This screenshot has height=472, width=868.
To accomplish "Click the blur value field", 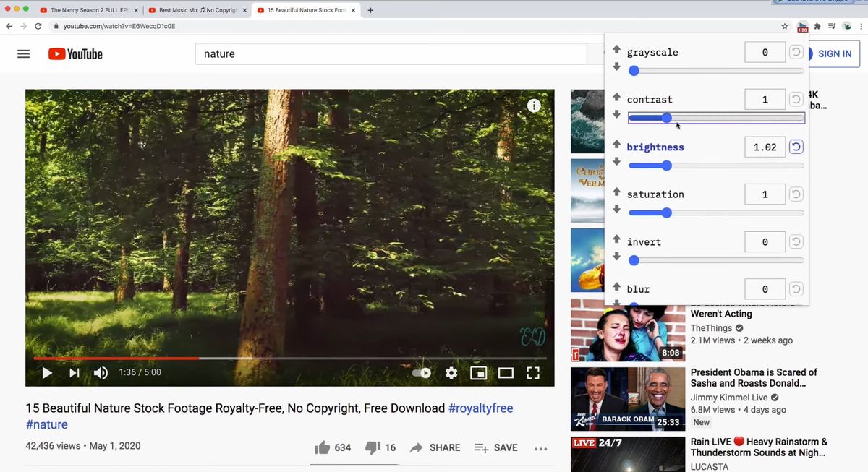I will click(765, 289).
